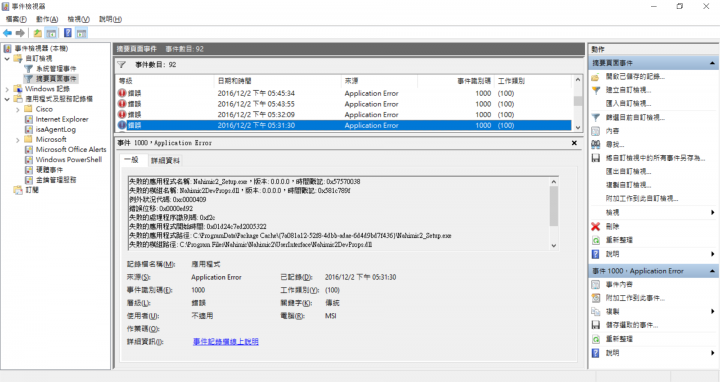Click the 附加工作到此事件 icon
This screenshot has height=382, width=720.
(x=596, y=298)
